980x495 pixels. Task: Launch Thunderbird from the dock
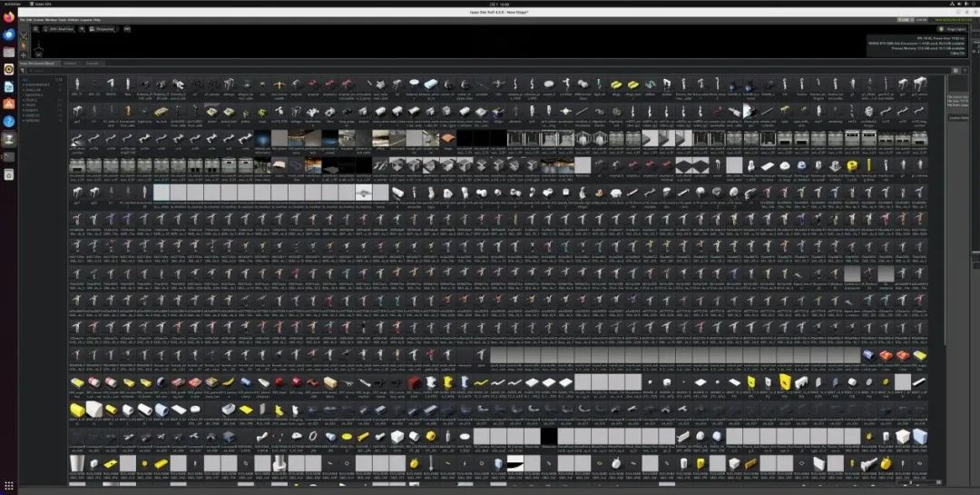tap(9, 35)
